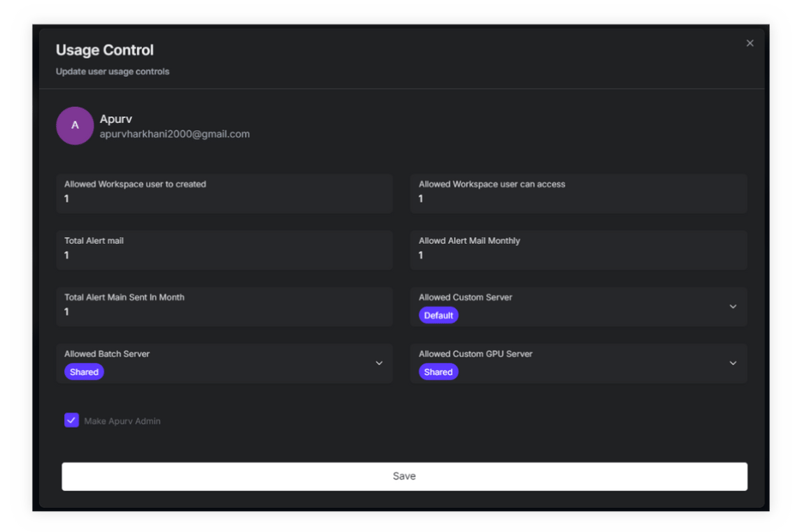Click the Shared tag in Batch Server

pos(84,372)
